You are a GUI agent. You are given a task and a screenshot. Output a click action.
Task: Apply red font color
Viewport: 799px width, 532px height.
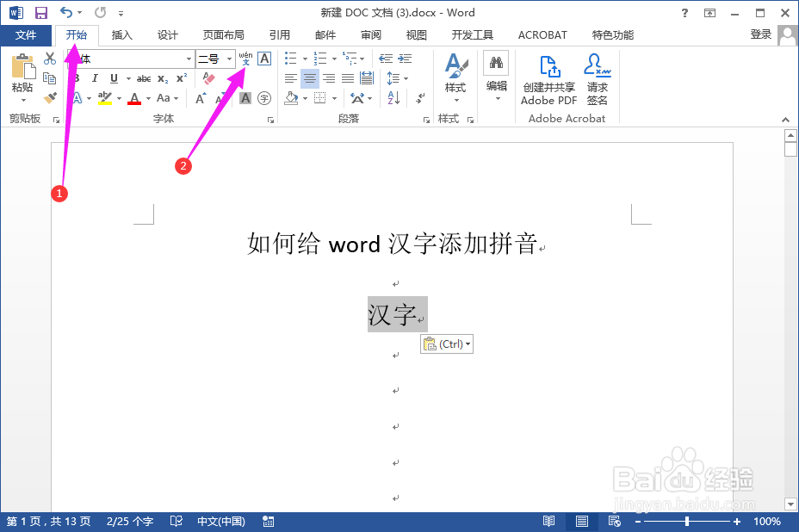click(134, 98)
